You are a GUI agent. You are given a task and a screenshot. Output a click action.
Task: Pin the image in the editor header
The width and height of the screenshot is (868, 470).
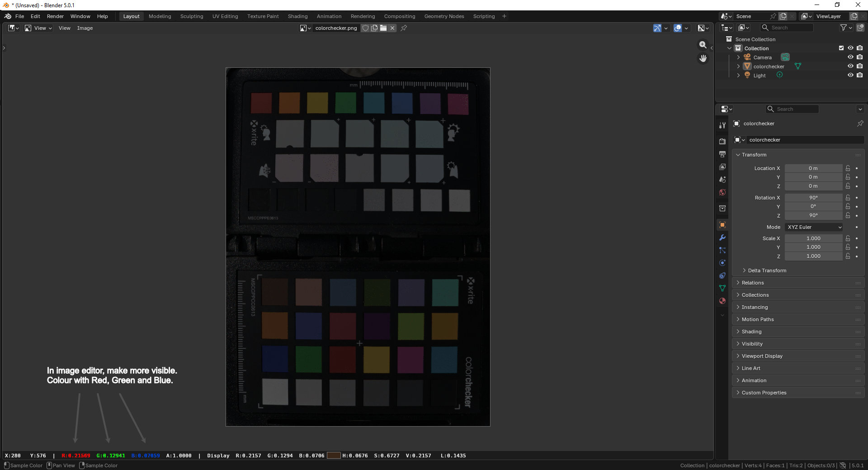tap(404, 28)
